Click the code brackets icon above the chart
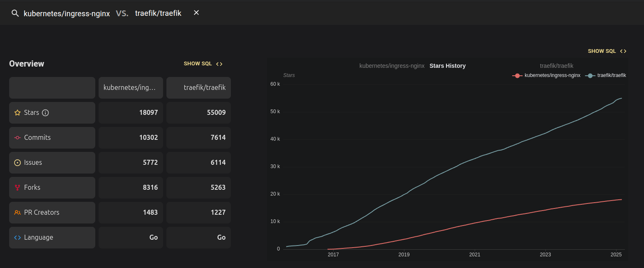The image size is (644, 268). pos(623,51)
